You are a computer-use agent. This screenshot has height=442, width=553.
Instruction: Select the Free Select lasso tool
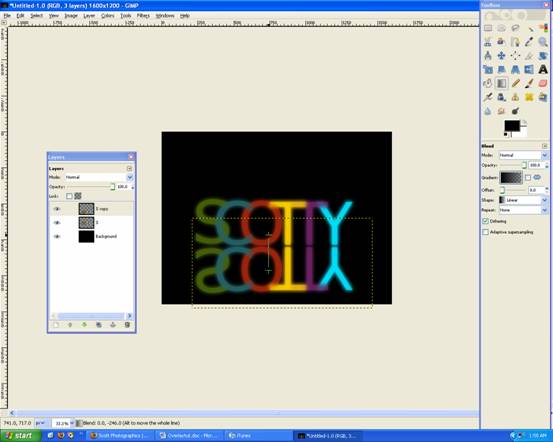[x=515, y=28]
